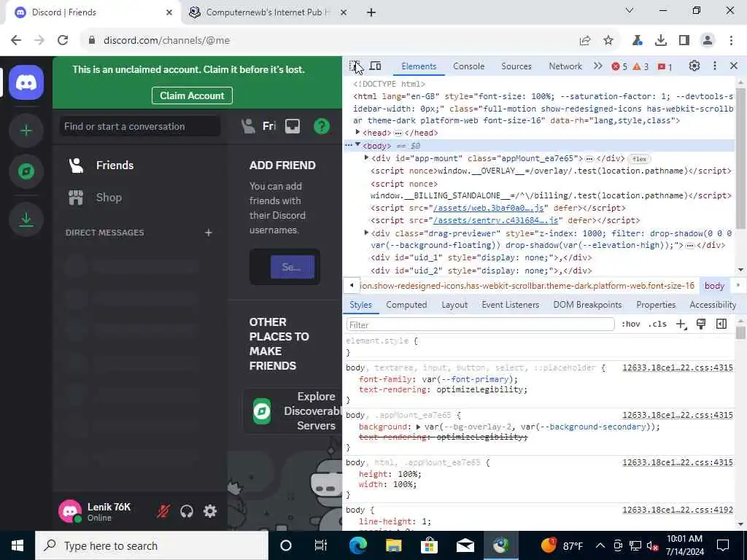747x560 pixels.
Task: Toggle the rendering emulations paintbrush icon
Action: coord(701,324)
